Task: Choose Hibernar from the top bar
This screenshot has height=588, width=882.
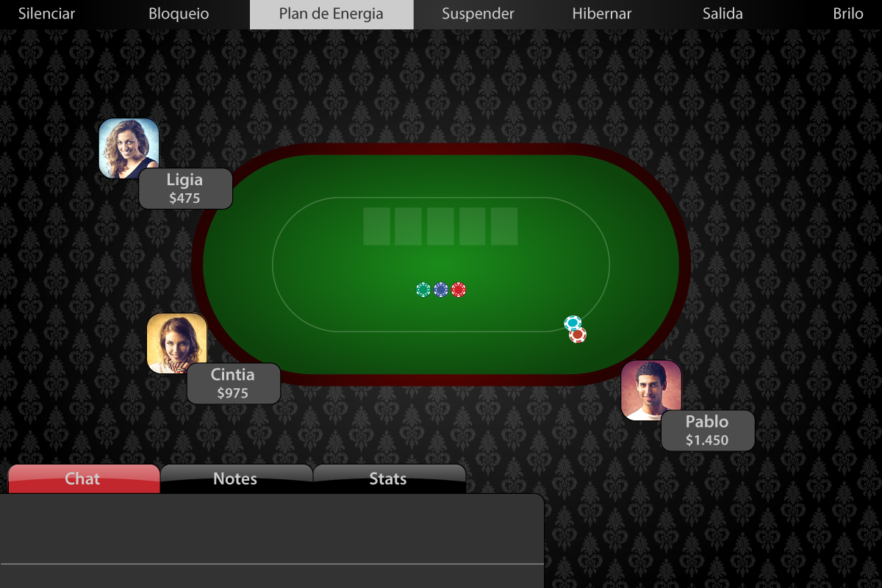Action: click(x=602, y=14)
